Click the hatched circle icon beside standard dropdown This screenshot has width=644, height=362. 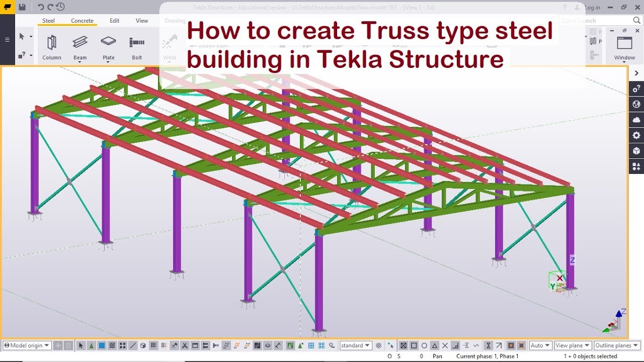pyautogui.click(x=379, y=345)
